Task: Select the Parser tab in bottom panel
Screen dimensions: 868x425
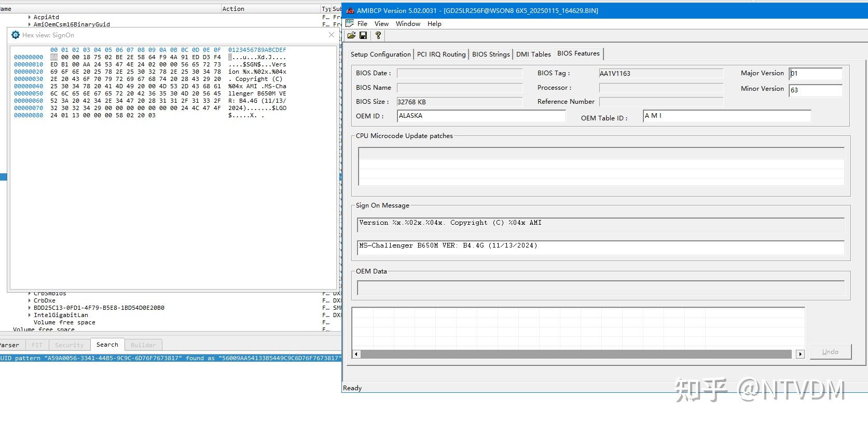Action: (x=9, y=345)
